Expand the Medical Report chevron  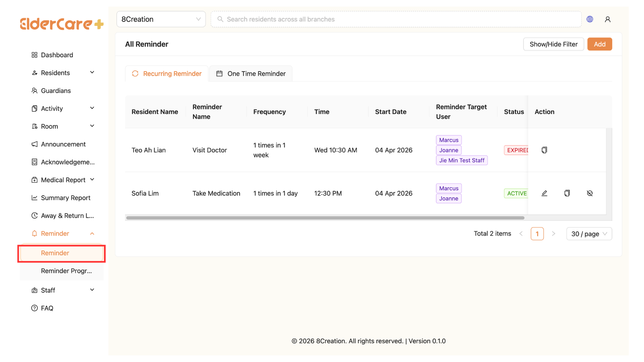(92, 180)
